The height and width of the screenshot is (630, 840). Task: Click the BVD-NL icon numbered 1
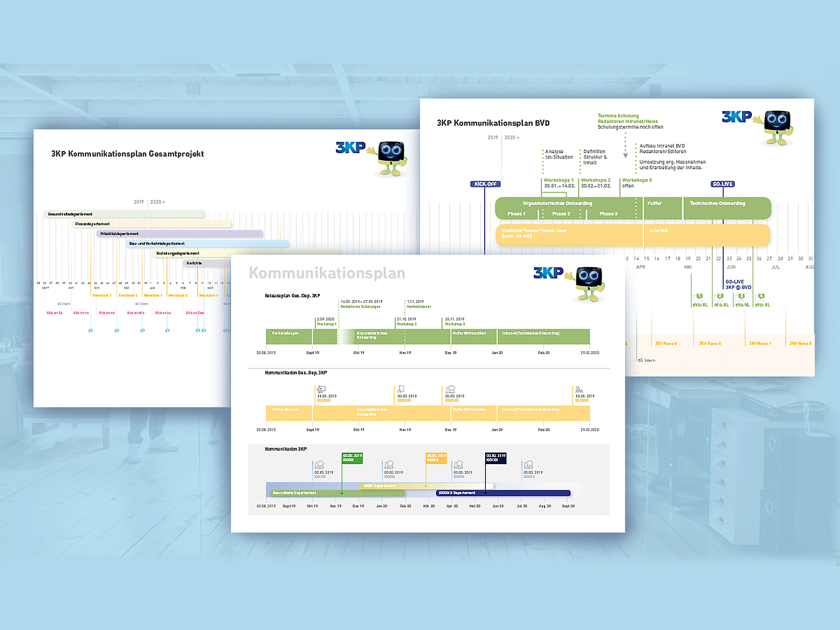699,296
